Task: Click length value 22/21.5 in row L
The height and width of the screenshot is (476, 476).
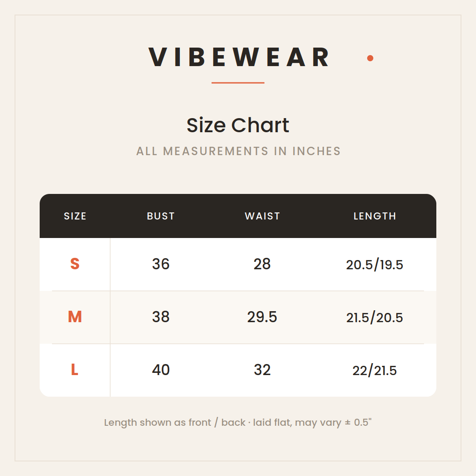Action: (375, 370)
